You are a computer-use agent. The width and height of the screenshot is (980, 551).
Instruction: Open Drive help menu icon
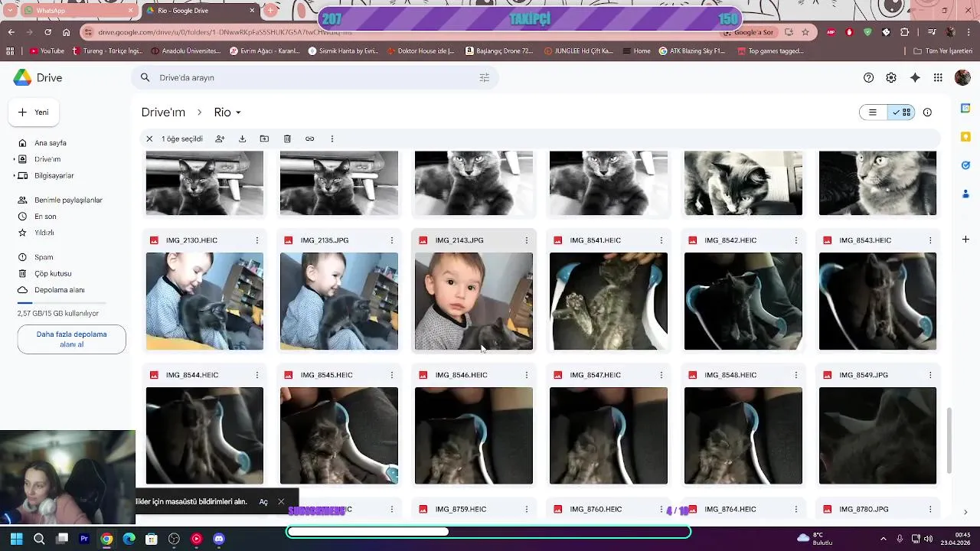click(868, 77)
